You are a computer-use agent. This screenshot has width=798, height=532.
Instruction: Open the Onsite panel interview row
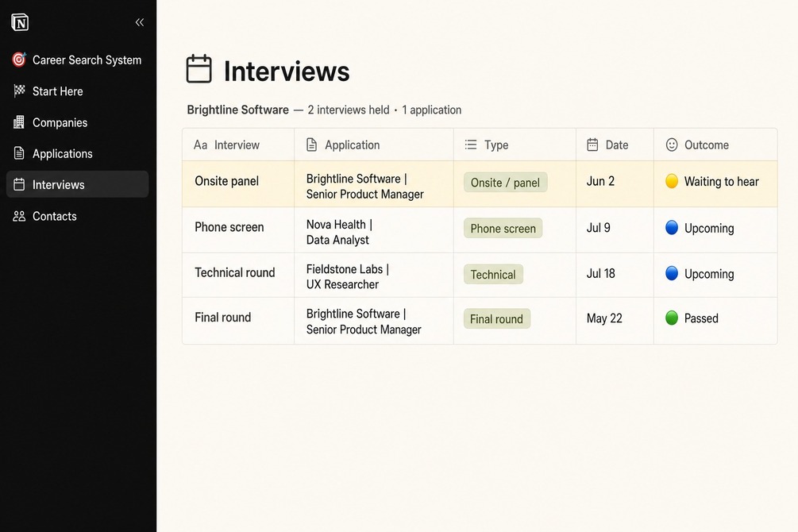pyautogui.click(x=480, y=183)
